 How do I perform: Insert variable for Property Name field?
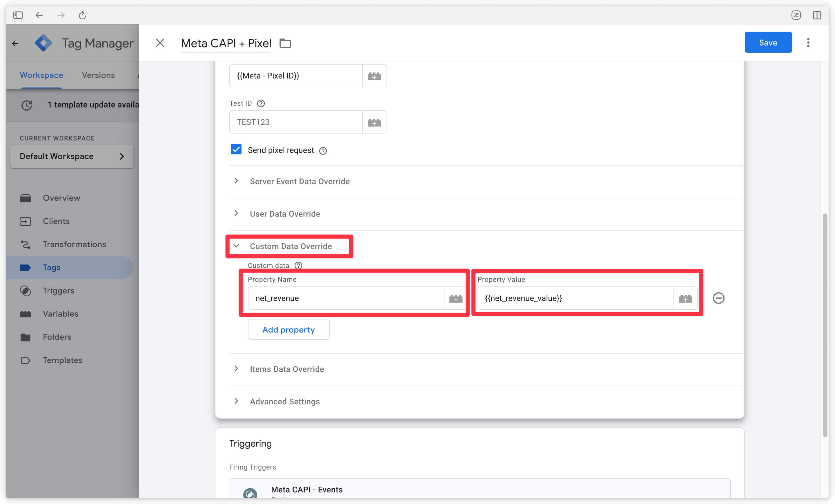tap(455, 299)
